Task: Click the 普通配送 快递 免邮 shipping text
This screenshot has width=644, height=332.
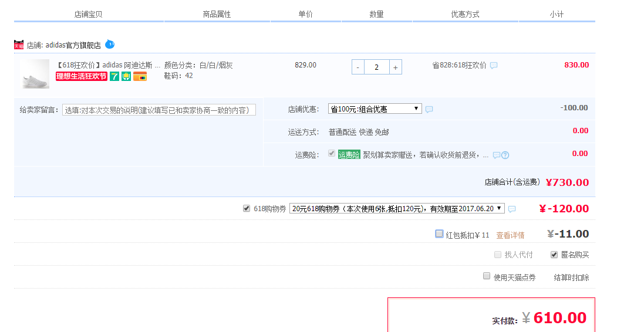Action: tap(359, 132)
